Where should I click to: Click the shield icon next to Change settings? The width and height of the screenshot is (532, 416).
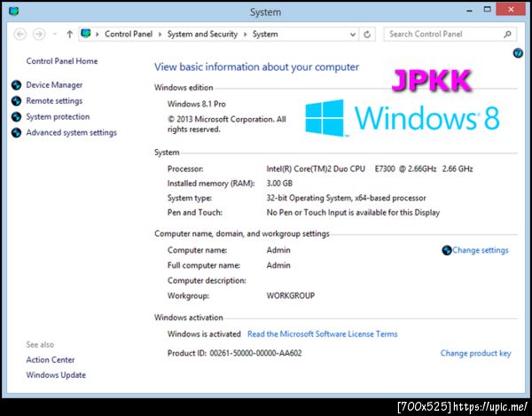click(447, 250)
